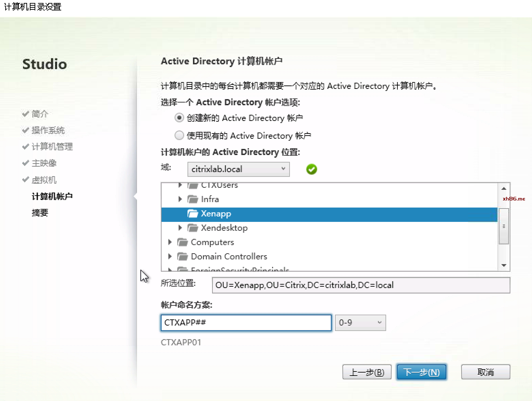
Task: Open the 0-9 numbering scheme dropdown
Action: [x=360, y=323]
